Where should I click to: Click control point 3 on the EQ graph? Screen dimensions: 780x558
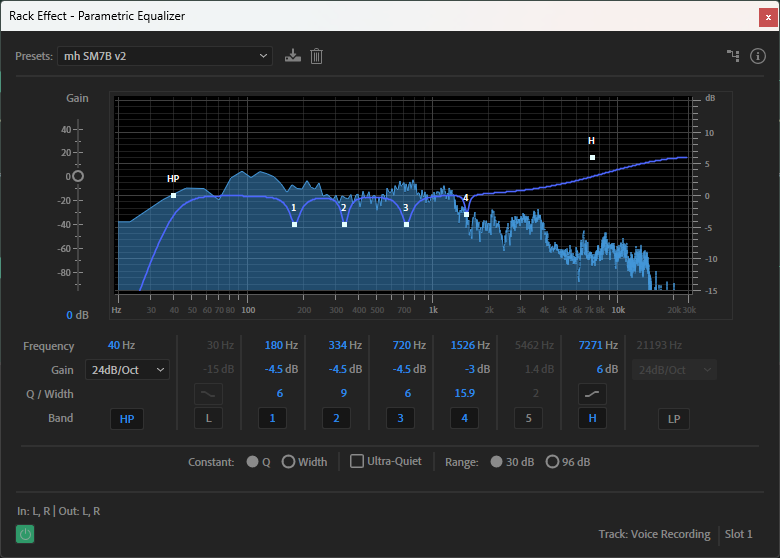coord(406,224)
